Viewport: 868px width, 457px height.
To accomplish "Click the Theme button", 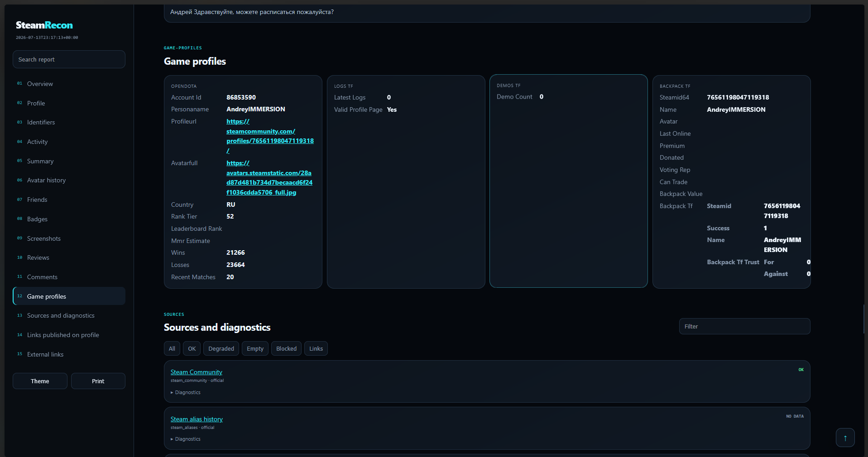I will click(40, 381).
